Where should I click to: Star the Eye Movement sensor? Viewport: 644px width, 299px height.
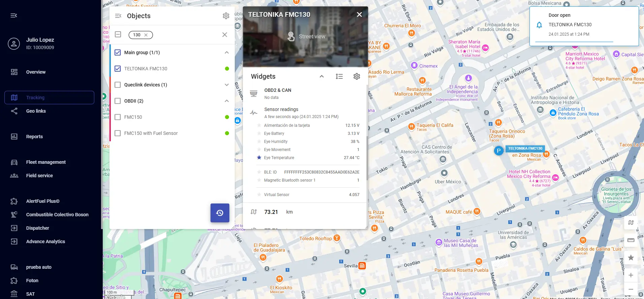[x=259, y=149]
